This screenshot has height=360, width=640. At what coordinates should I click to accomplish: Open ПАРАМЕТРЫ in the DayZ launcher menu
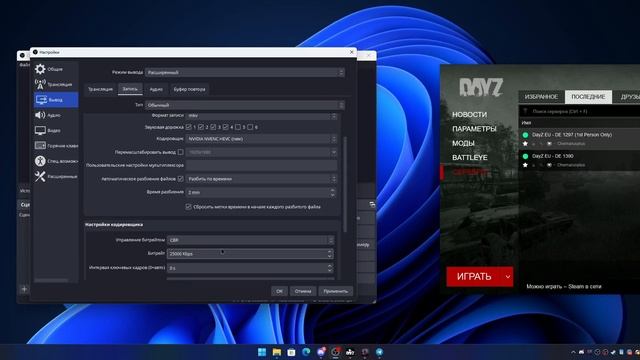[474, 129]
